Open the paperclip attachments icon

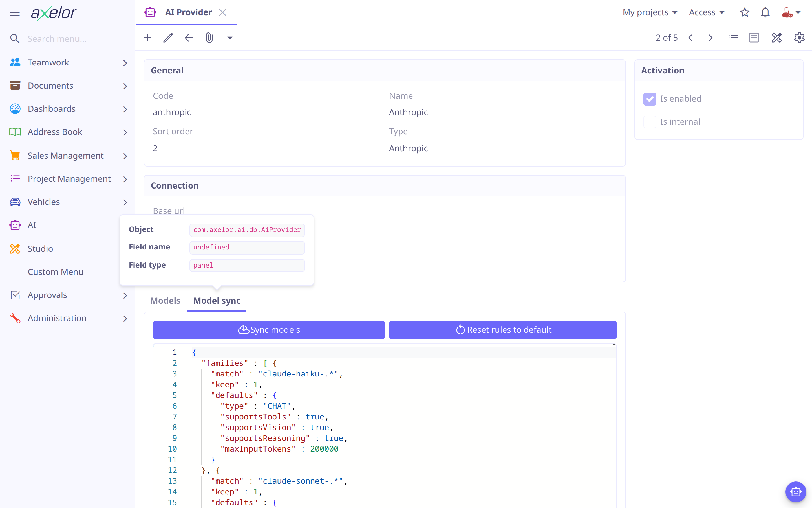click(x=209, y=38)
